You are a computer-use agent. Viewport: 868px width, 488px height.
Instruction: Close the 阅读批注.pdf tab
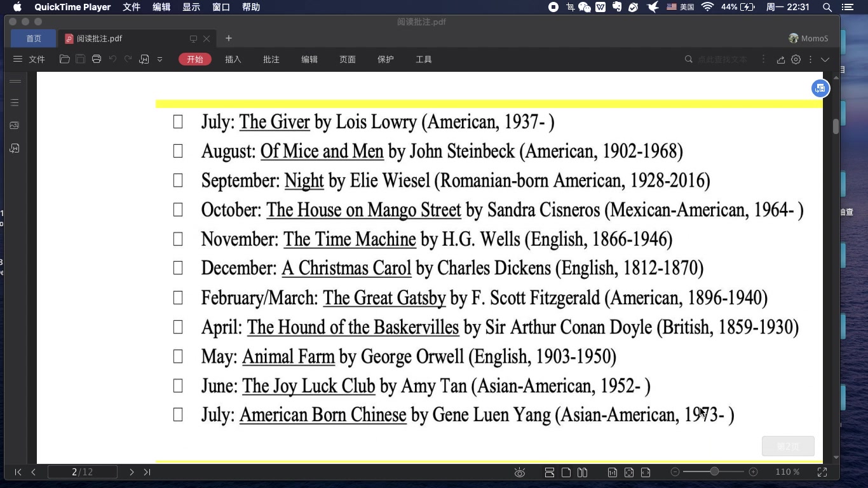click(x=208, y=39)
